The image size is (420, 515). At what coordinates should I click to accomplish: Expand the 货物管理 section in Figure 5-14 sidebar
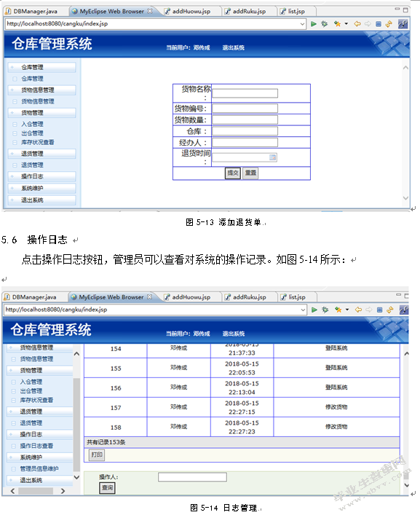40,370
